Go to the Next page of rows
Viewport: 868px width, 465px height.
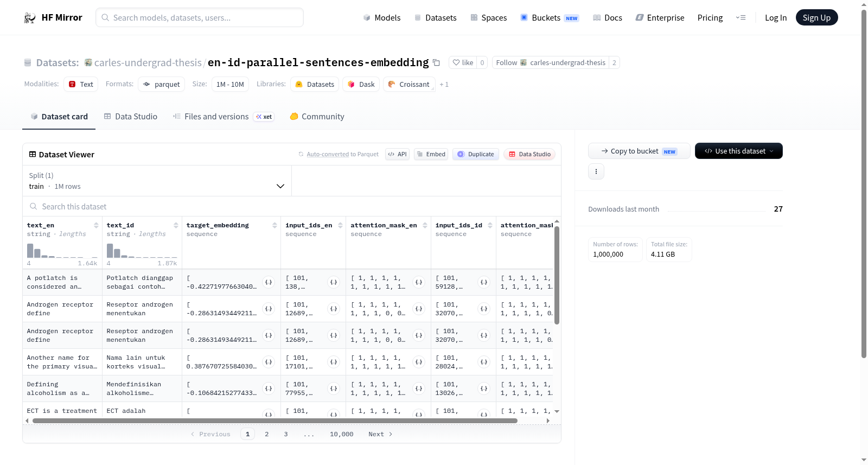380,434
